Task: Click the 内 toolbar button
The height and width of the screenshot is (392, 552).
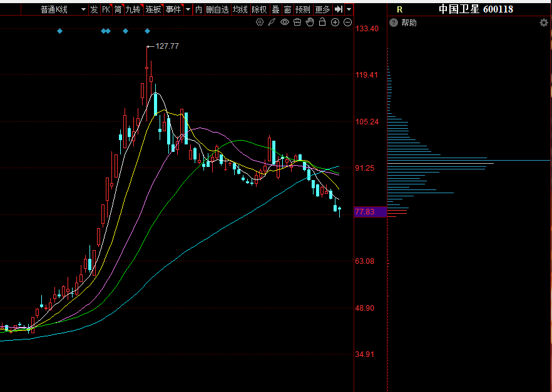Action: point(199,9)
